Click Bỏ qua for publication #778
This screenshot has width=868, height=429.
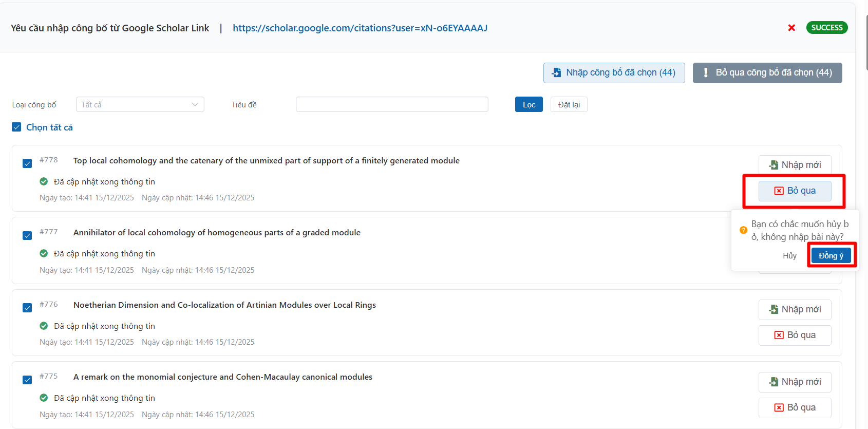(x=795, y=191)
